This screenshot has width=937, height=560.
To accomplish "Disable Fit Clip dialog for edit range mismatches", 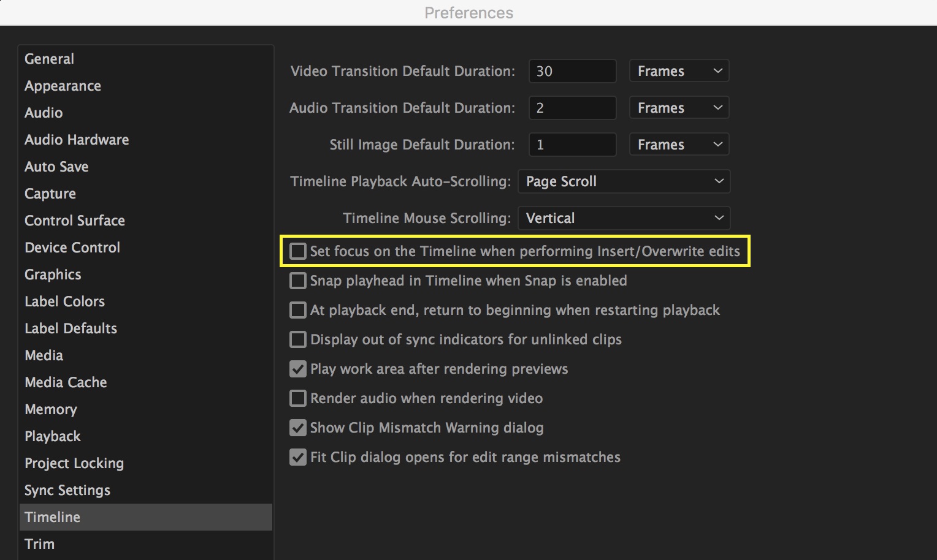I will tap(298, 457).
